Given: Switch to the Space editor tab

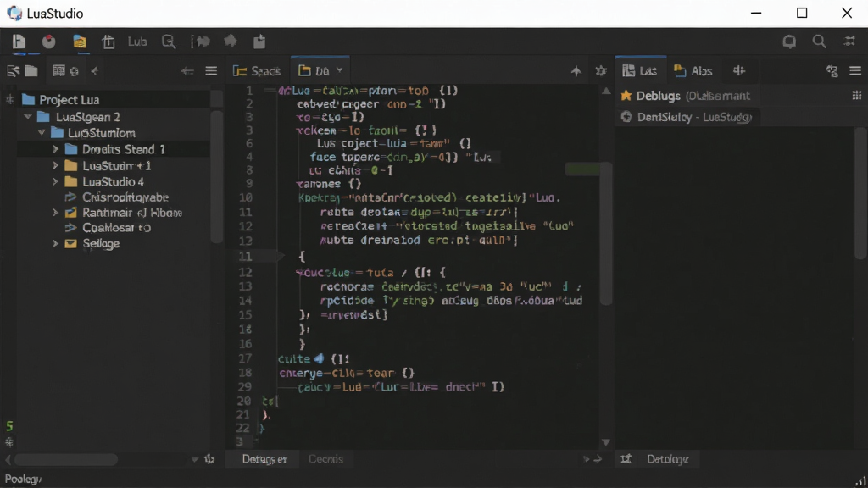Looking at the screenshot, I should 257,71.
